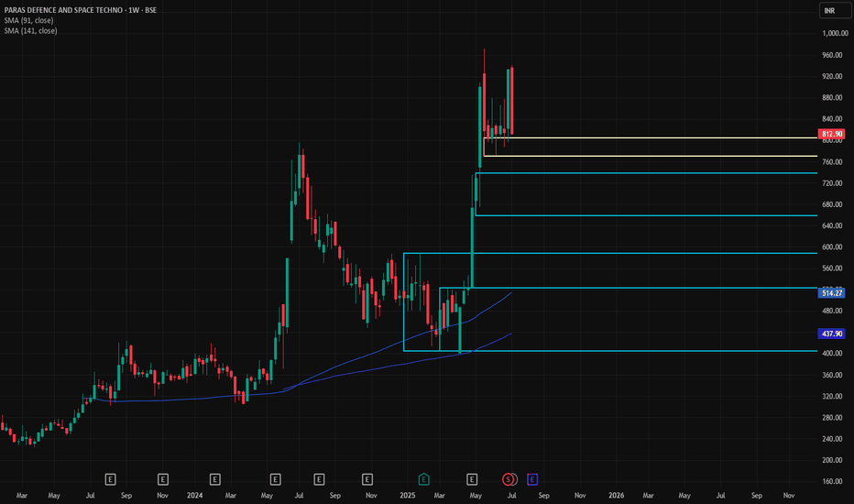Click the 2025 label on time axis
The image size is (854, 504).
(408, 495)
